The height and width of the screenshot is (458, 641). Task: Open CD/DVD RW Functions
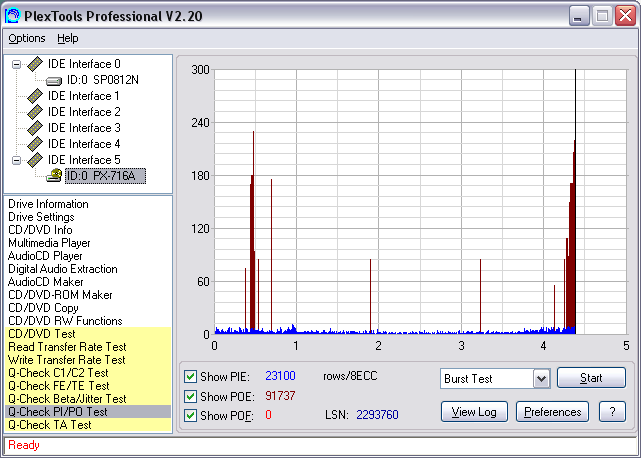(65, 321)
